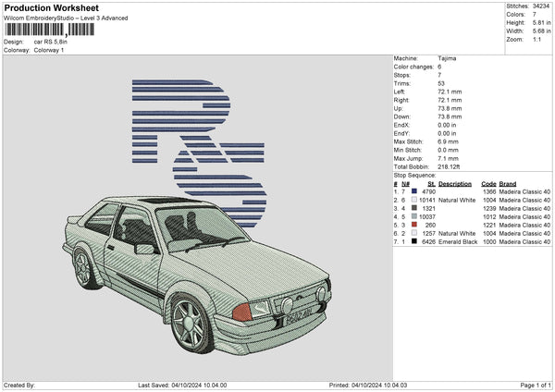
Task: Select stitch count '6426' in row 7
Action: pos(429,241)
